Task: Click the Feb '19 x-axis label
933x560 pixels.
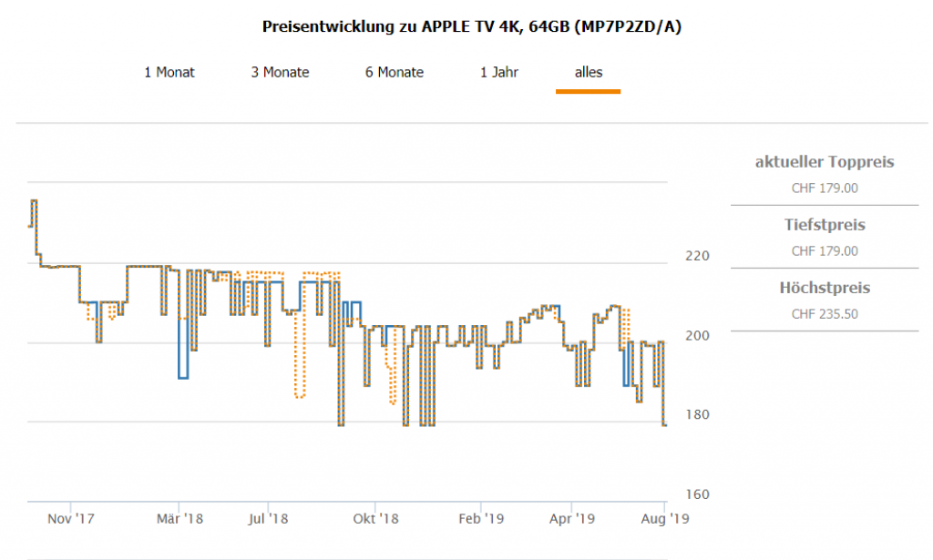Action: tap(481, 519)
